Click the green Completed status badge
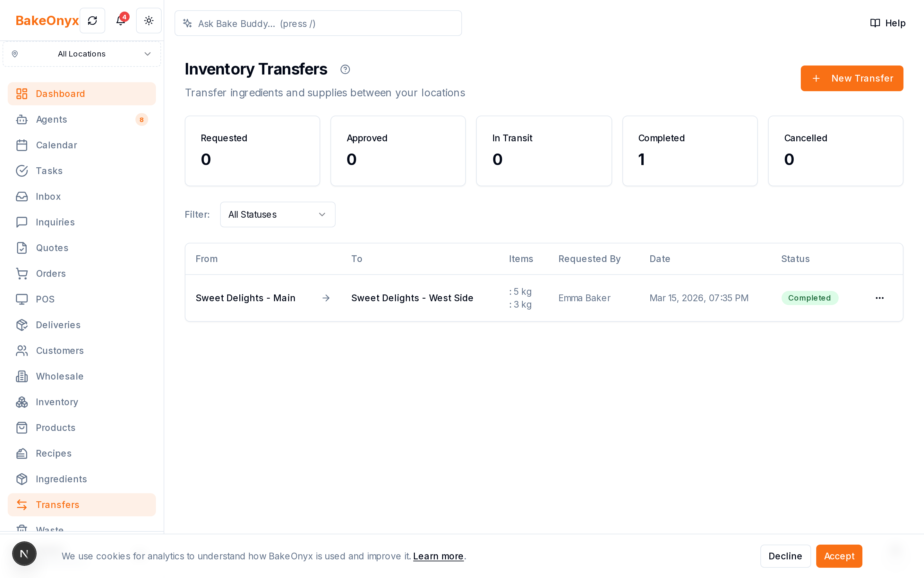924x578 pixels. point(809,298)
